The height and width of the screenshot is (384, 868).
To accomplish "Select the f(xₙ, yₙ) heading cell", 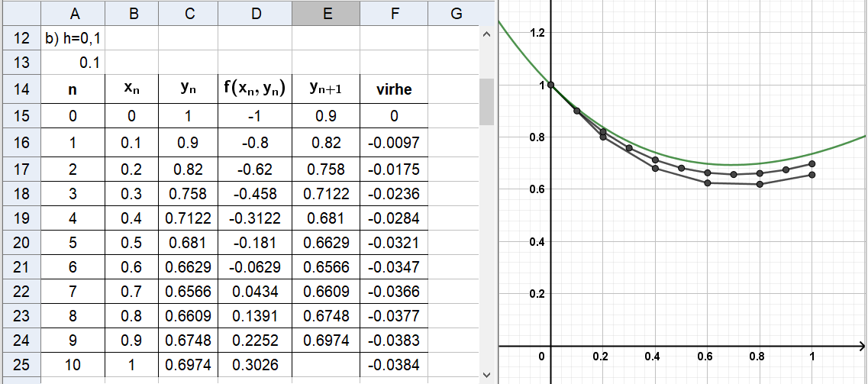I will click(x=255, y=89).
